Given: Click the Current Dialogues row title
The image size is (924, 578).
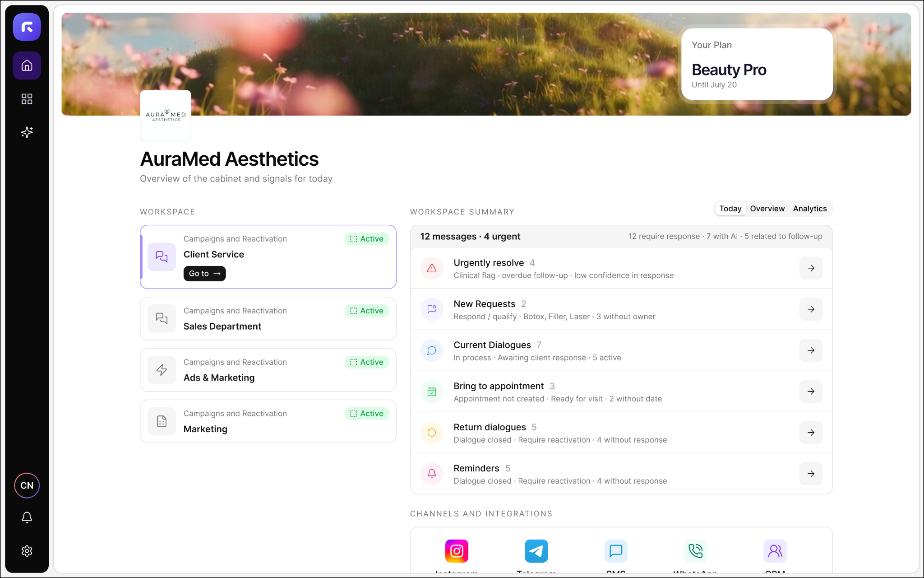Looking at the screenshot, I should click(x=492, y=345).
